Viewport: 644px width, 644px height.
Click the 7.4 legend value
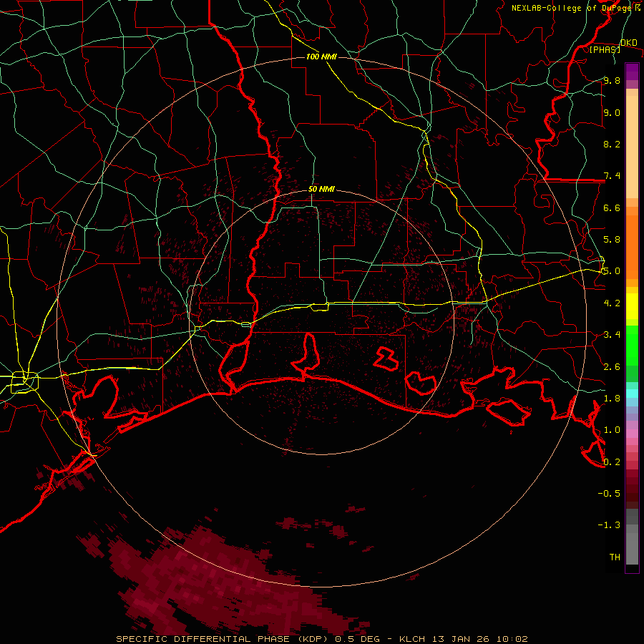tap(612, 176)
